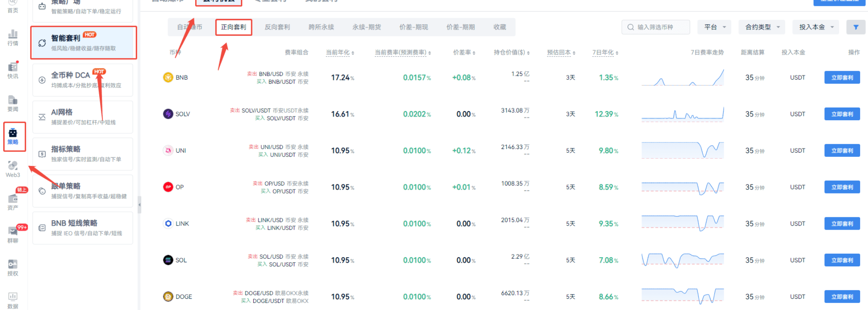Click 立即套利 for DOGE

coord(842,296)
